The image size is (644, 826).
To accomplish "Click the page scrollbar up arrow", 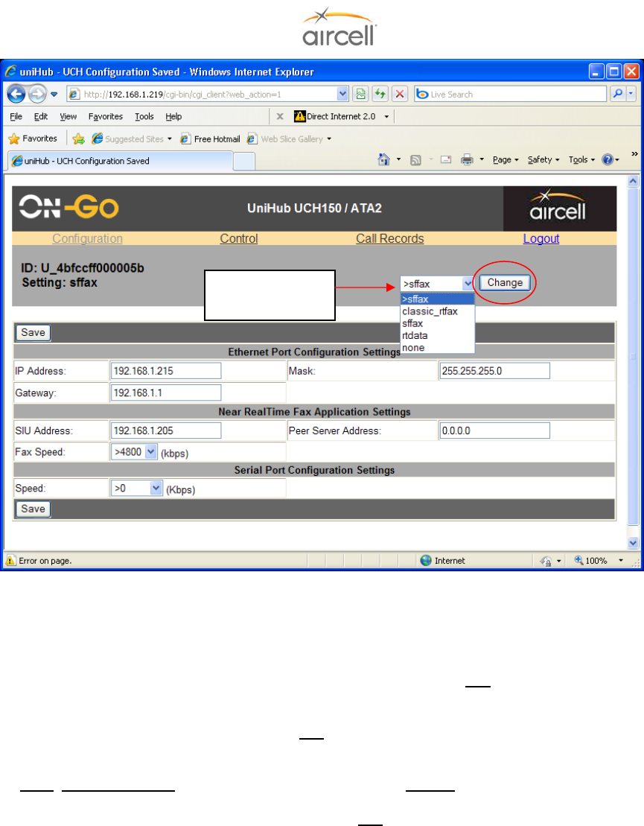I will [633, 181].
